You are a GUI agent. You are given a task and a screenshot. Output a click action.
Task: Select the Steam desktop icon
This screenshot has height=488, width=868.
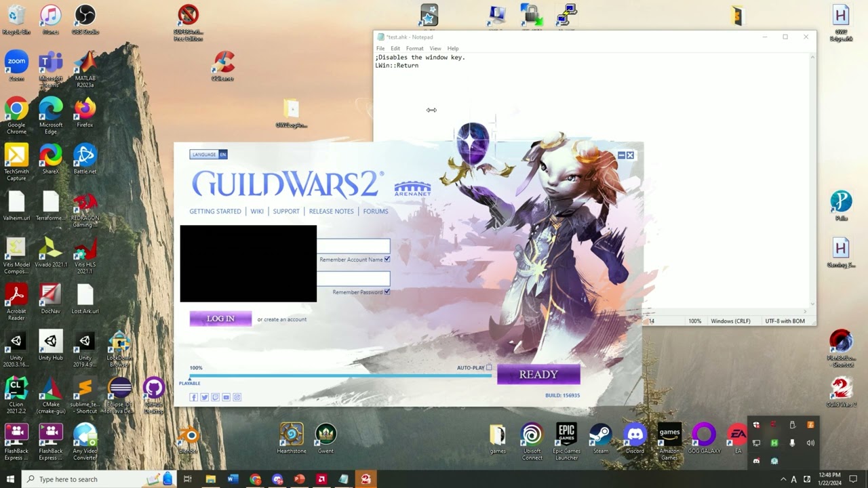(x=601, y=439)
